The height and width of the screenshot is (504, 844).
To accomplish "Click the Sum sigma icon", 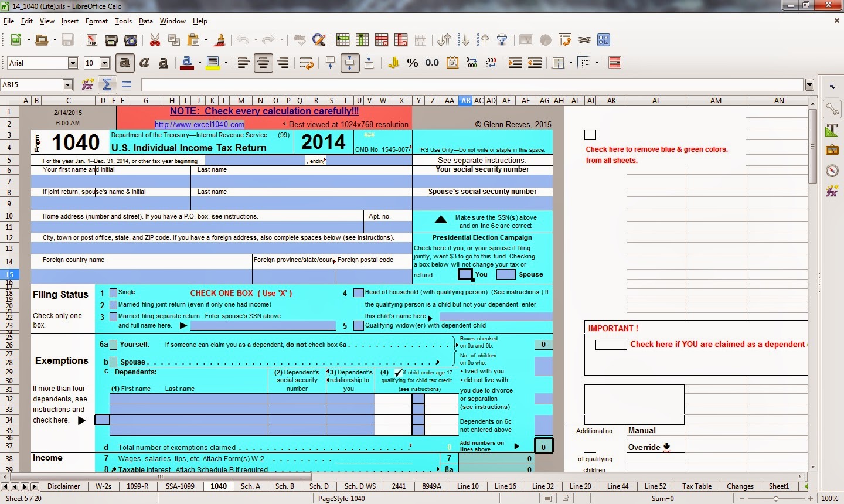I will tap(107, 85).
